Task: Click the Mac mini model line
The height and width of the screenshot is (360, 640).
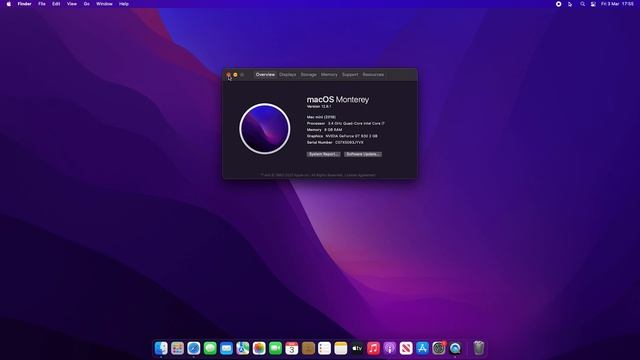Action: click(x=321, y=117)
